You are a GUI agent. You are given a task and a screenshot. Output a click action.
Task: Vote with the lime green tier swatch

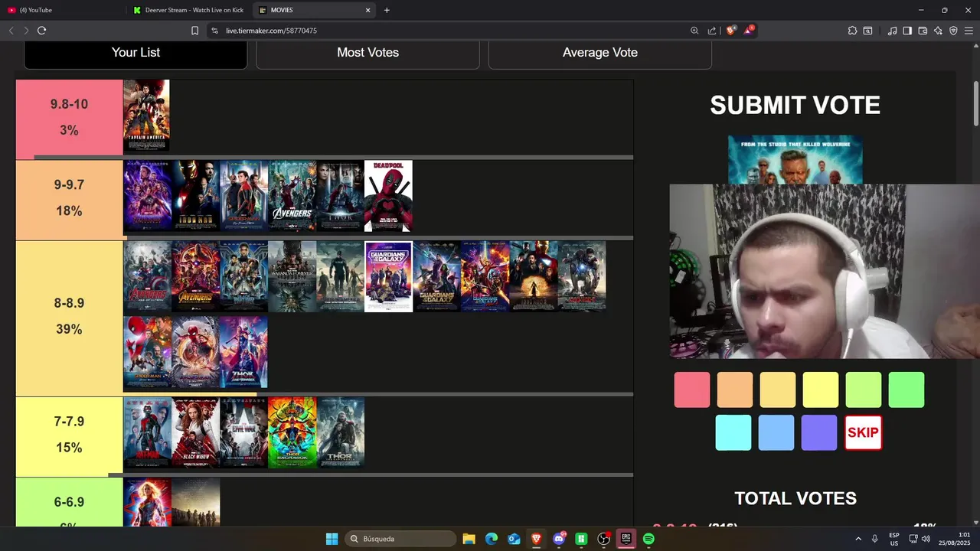[x=864, y=390]
